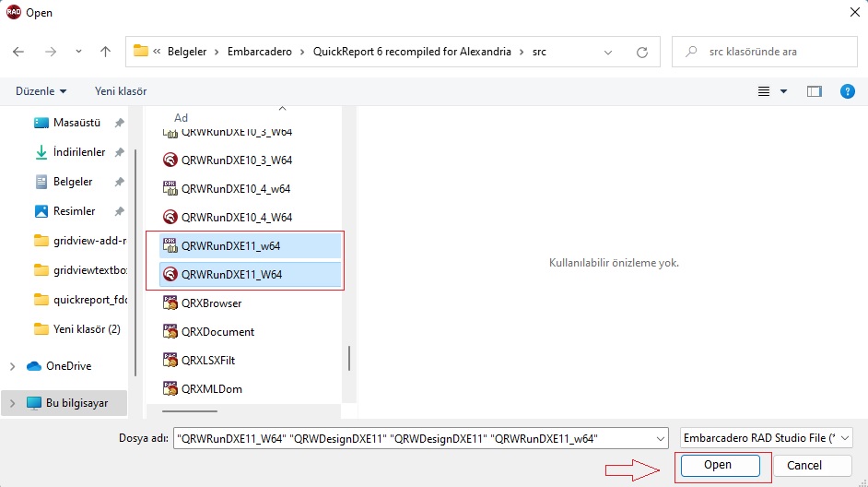Expand the Bu bilgisayar node

click(x=12, y=403)
